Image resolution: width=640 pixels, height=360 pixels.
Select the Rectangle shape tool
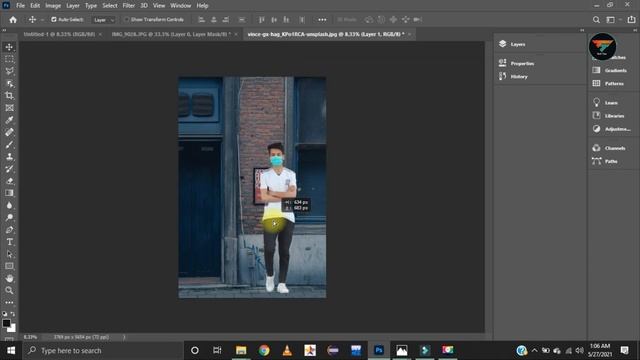click(9, 266)
